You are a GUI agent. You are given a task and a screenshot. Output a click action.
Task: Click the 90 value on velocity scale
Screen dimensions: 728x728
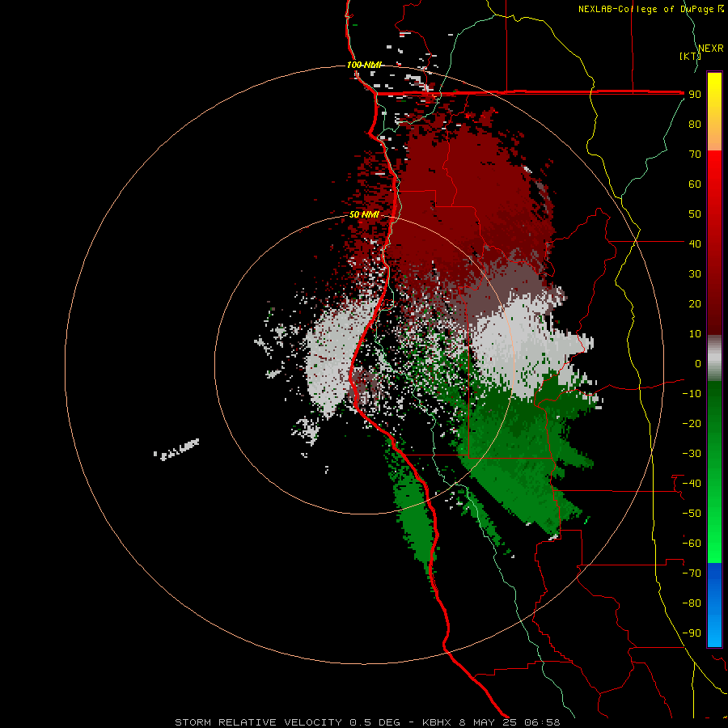coord(695,95)
